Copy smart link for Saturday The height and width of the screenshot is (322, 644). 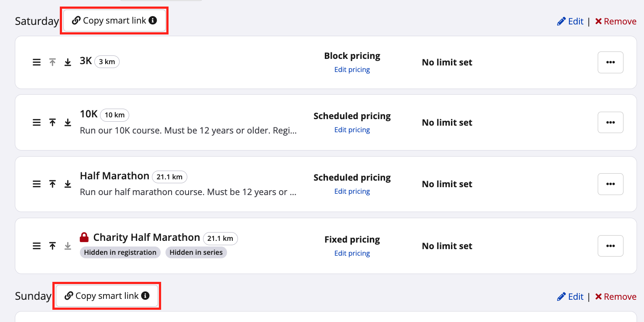click(x=114, y=21)
